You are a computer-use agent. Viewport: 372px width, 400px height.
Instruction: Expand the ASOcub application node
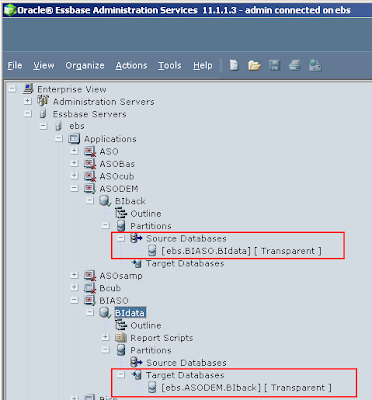(x=74, y=176)
